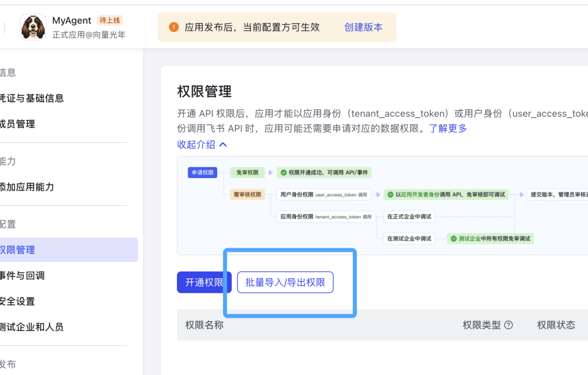Viewport: 588px width, 375px height.
Task: Click the question mark icon beside 权限类型
Action: 509,324
